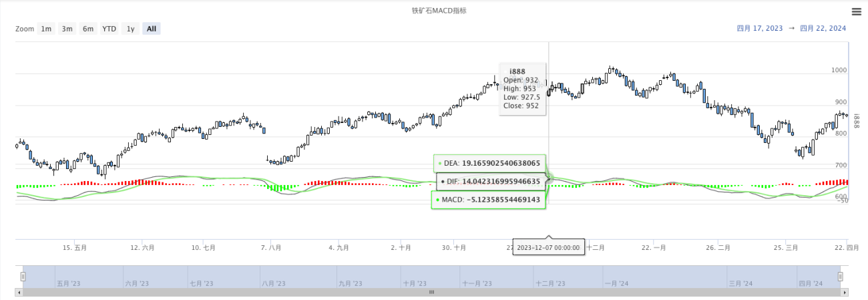
Task: Click 一月 '24 in the navigator
Action: point(616,284)
